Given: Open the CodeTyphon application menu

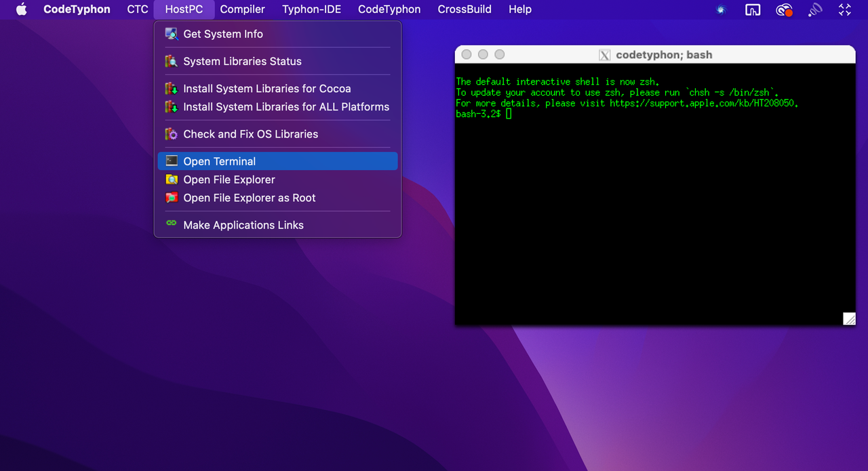Looking at the screenshot, I should (77, 9).
